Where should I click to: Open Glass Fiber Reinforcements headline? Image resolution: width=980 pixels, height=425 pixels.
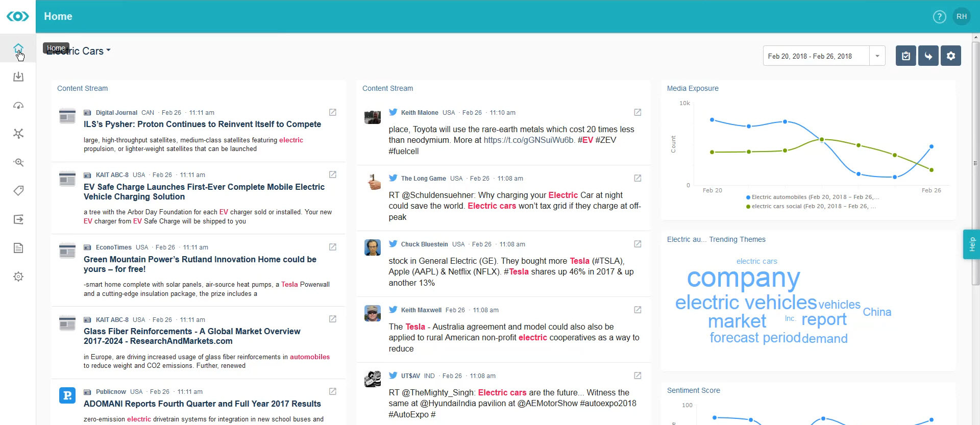[192, 336]
